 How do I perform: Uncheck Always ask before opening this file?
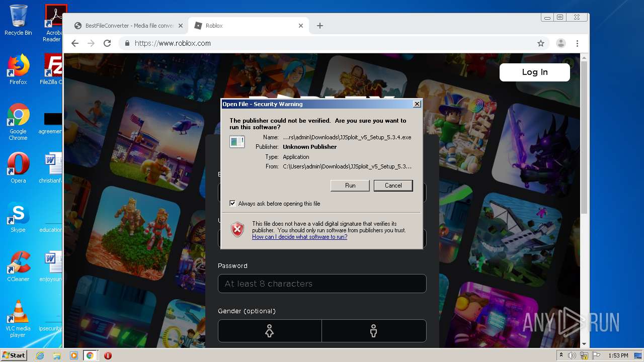(x=232, y=204)
